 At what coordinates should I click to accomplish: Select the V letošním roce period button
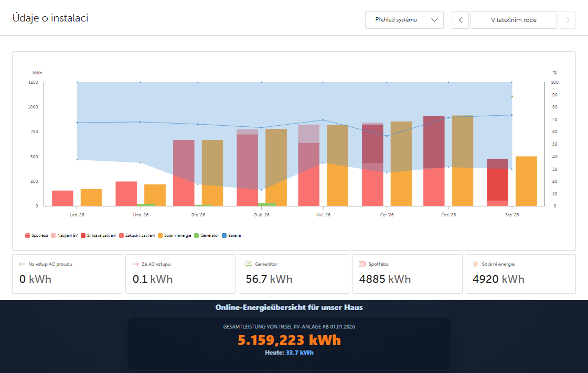pos(514,20)
